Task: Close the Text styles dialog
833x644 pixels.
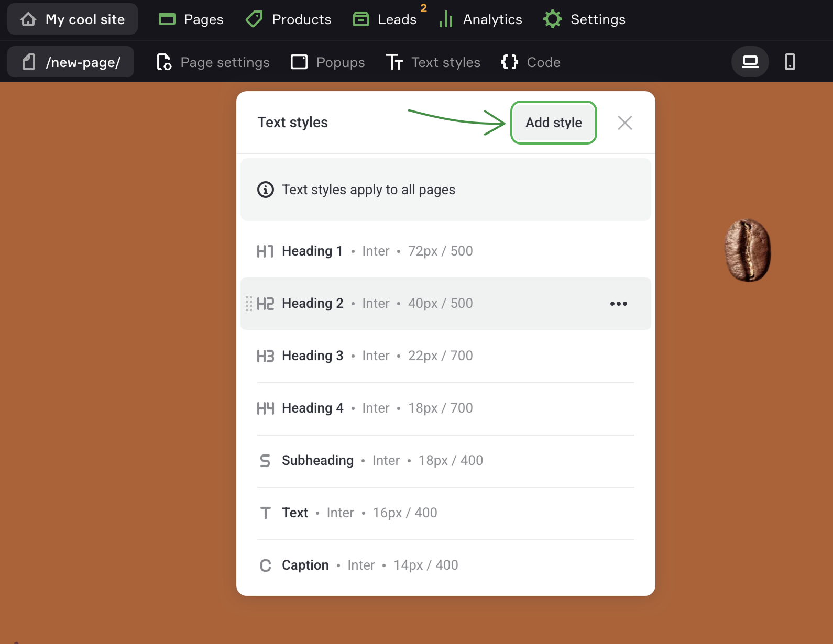Action: coord(624,123)
